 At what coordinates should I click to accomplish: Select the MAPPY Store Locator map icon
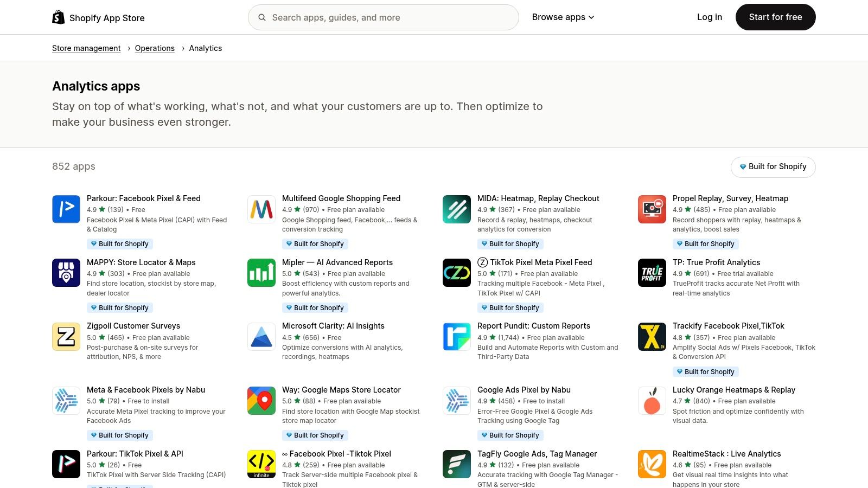click(66, 272)
